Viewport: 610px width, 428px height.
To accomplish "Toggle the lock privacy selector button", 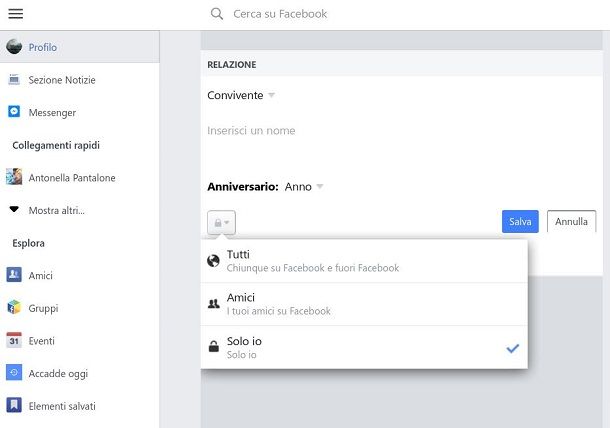I will 221,222.
